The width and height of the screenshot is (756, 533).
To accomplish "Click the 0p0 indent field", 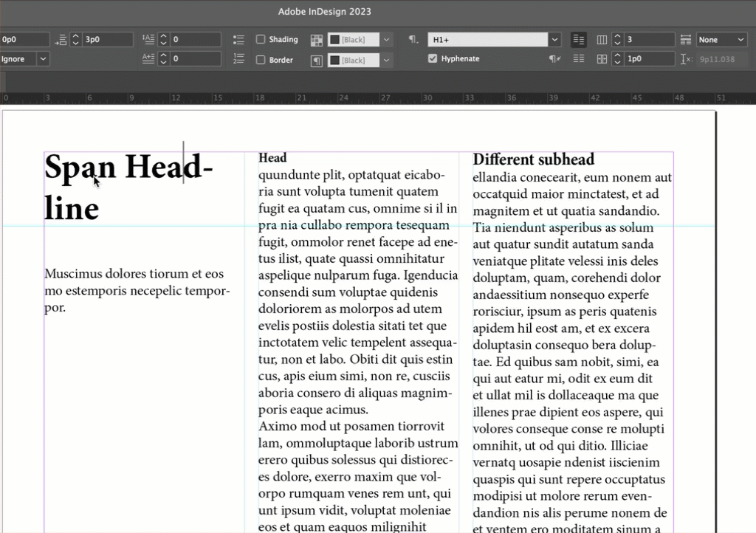I will coord(24,40).
